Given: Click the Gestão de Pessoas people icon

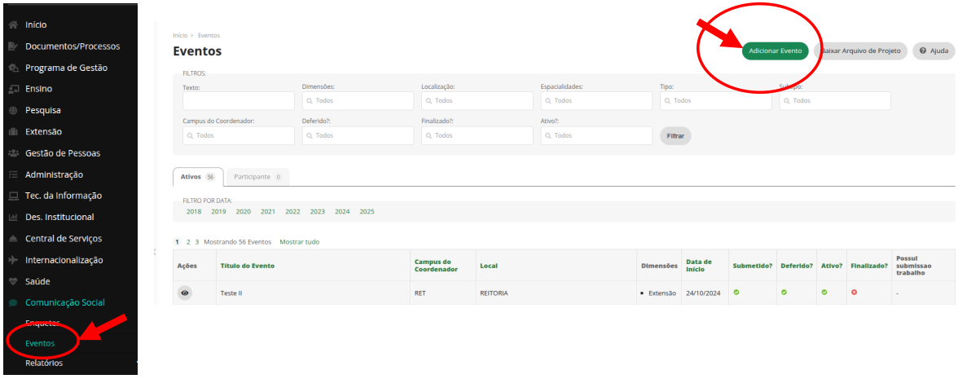Looking at the screenshot, I should pyautogui.click(x=13, y=153).
